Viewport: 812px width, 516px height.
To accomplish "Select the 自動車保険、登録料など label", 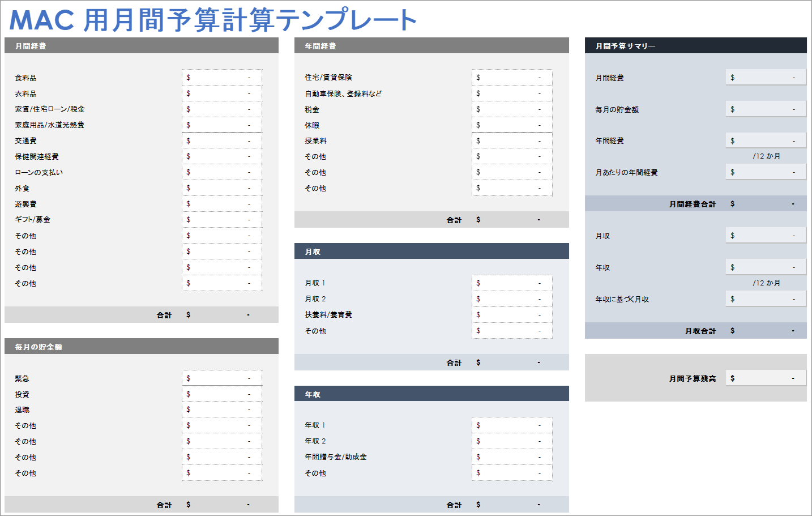I will (343, 94).
